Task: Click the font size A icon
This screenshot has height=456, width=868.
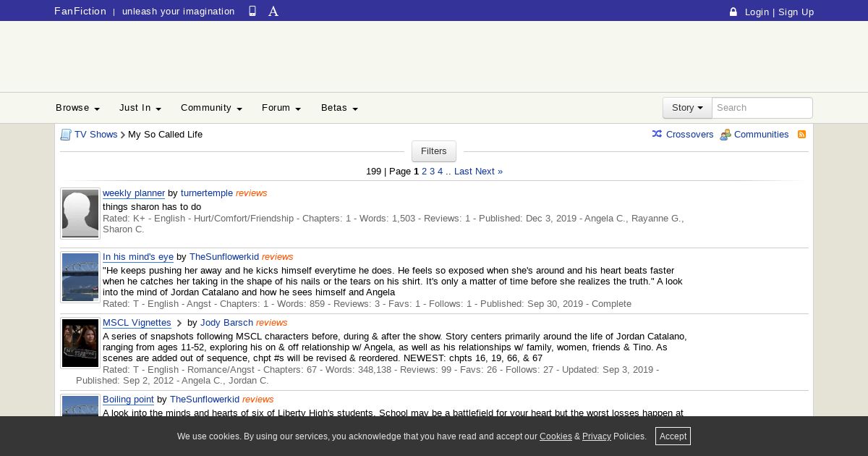Action: 273,11
